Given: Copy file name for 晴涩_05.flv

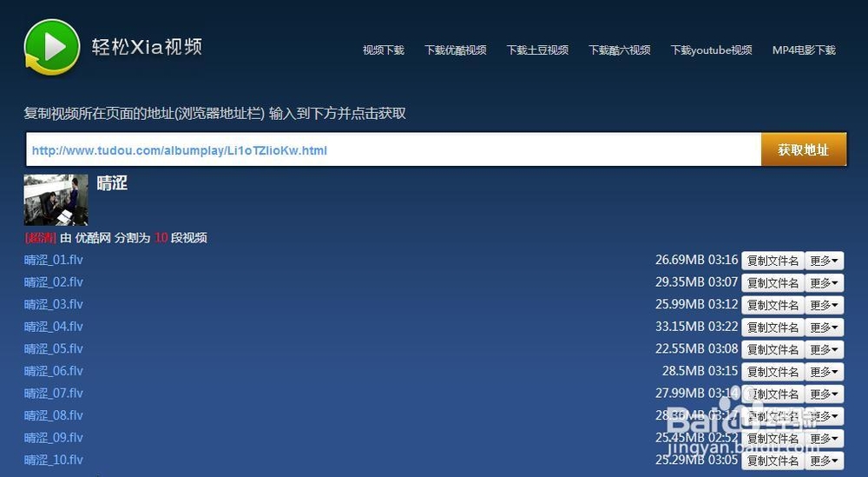Looking at the screenshot, I should [x=773, y=349].
